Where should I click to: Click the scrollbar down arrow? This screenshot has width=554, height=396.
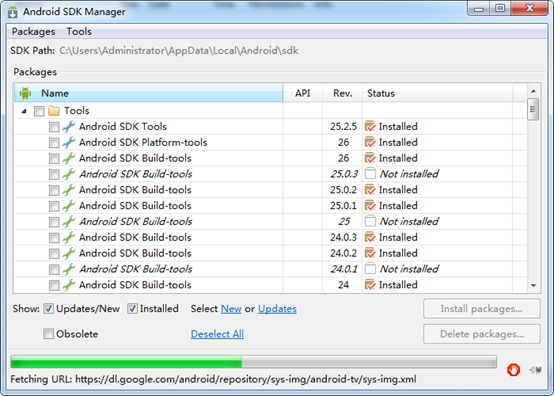tap(533, 285)
